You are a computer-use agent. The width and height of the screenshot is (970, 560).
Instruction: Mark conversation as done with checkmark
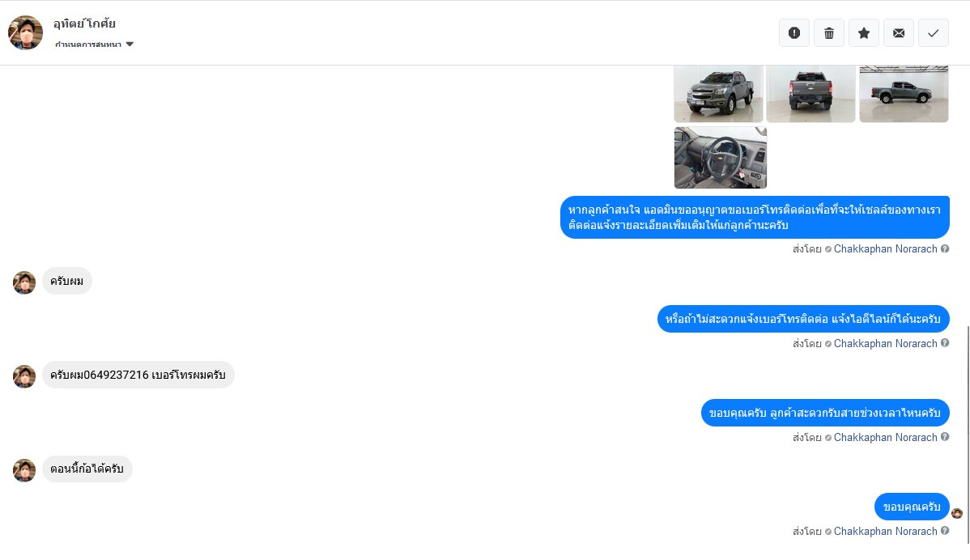tap(934, 32)
